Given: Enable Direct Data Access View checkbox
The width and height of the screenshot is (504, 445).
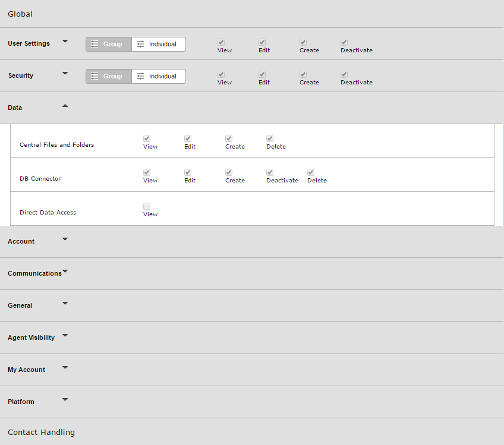Looking at the screenshot, I should pyautogui.click(x=147, y=206).
